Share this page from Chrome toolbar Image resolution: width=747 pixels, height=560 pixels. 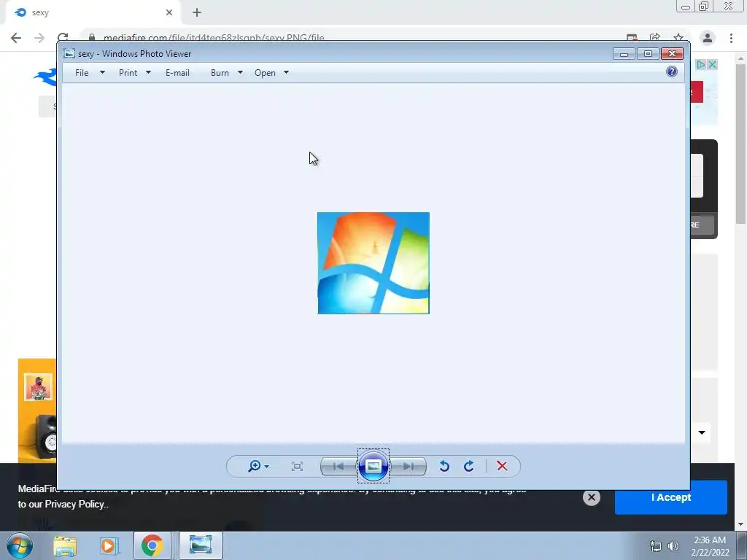(655, 38)
